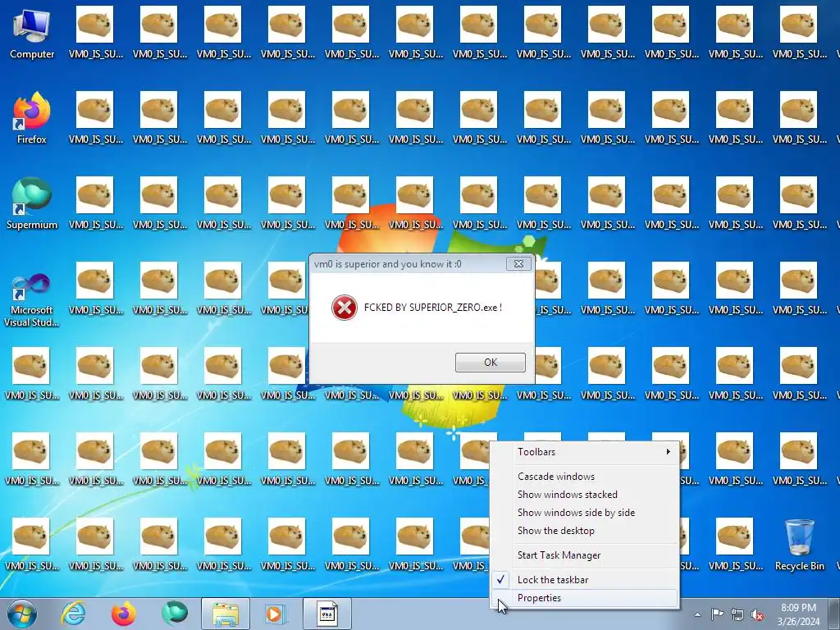Choose Show the desktop menu entry
Screen dimensions: 840x630
point(585,531)
